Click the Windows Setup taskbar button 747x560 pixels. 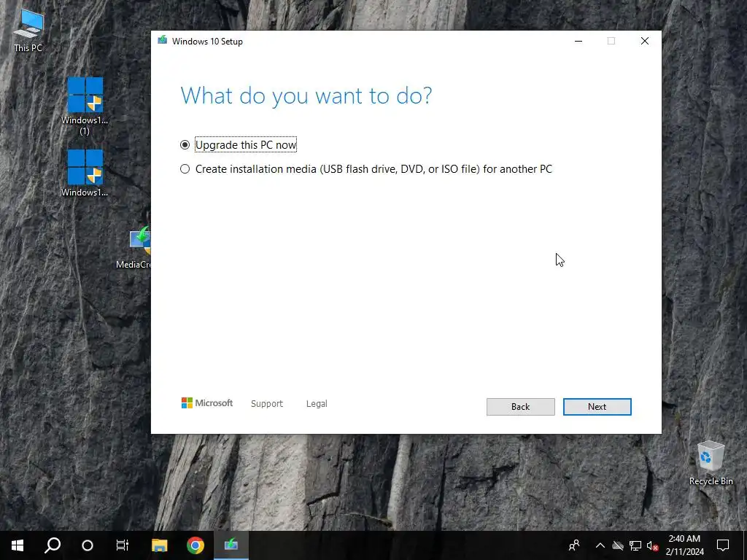(231, 545)
